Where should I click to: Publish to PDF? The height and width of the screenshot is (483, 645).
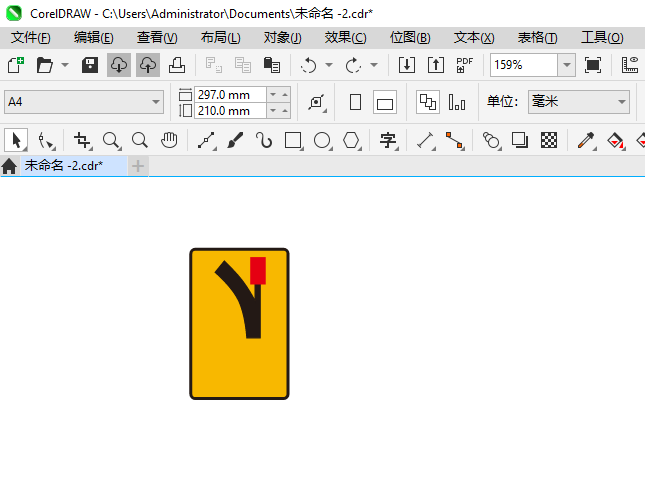465,65
